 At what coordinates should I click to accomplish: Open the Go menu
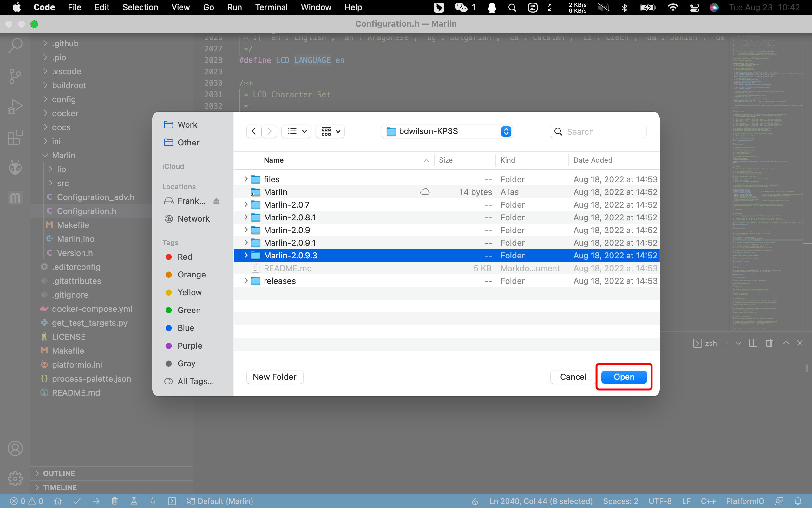(x=208, y=7)
